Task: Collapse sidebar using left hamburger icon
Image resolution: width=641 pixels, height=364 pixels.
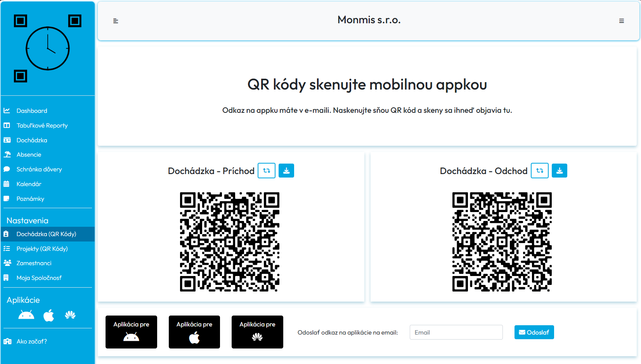Action: coord(116,21)
